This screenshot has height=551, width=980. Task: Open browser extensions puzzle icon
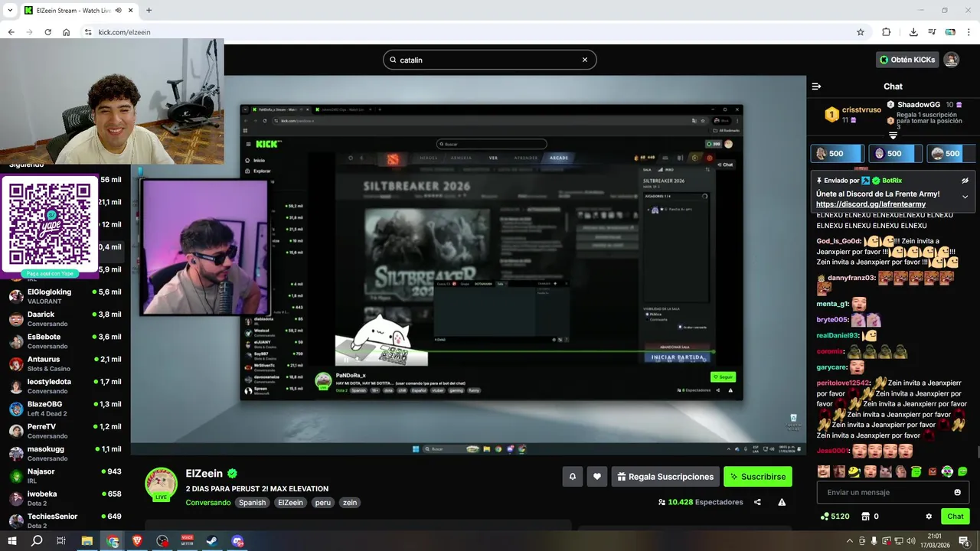click(x=887, y=32)
